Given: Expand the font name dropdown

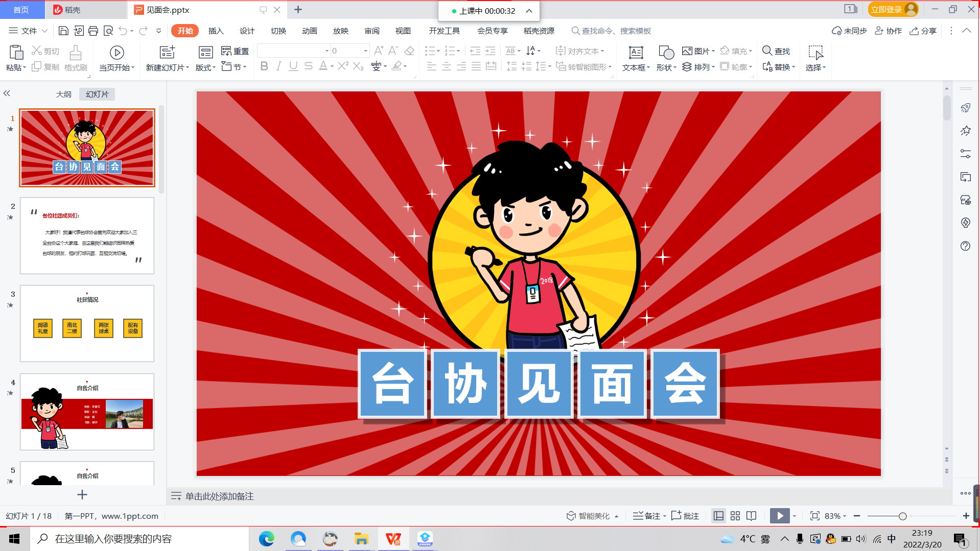Looking at the screenshot, I should pos(326,51).
